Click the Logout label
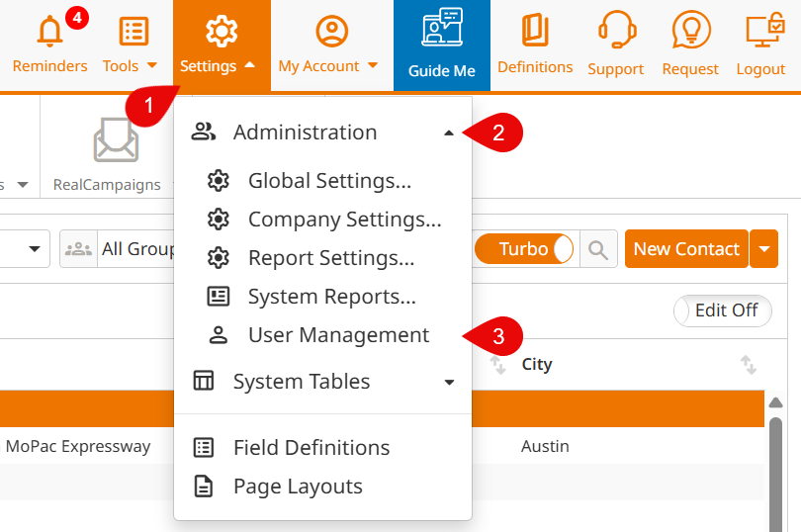801x532 pixels. [x=760, y=69]
